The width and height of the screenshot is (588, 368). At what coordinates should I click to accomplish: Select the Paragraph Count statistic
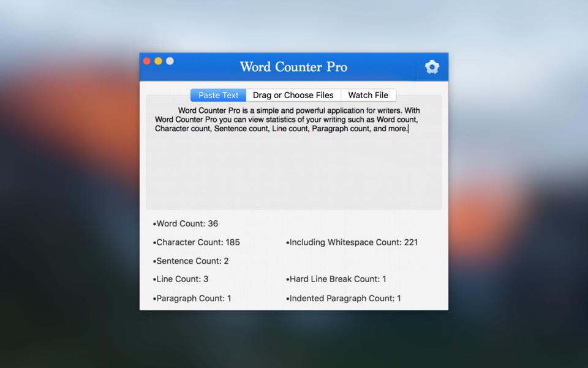(x=193, y=298)
